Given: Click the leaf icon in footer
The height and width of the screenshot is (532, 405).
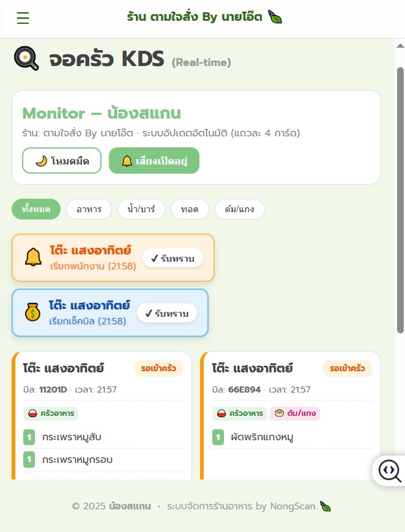Looking at the screenshot, I should click(x=325, y=506).
